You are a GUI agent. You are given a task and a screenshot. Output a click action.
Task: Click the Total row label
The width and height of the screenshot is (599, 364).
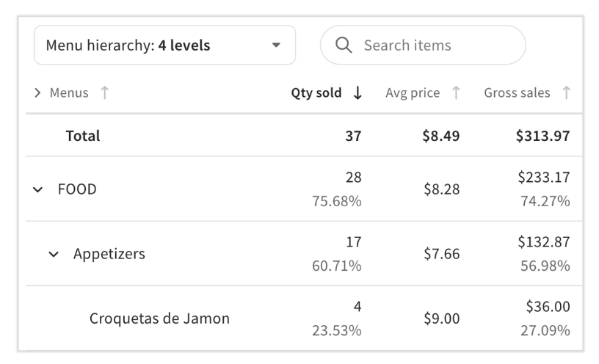coord(83,136)
